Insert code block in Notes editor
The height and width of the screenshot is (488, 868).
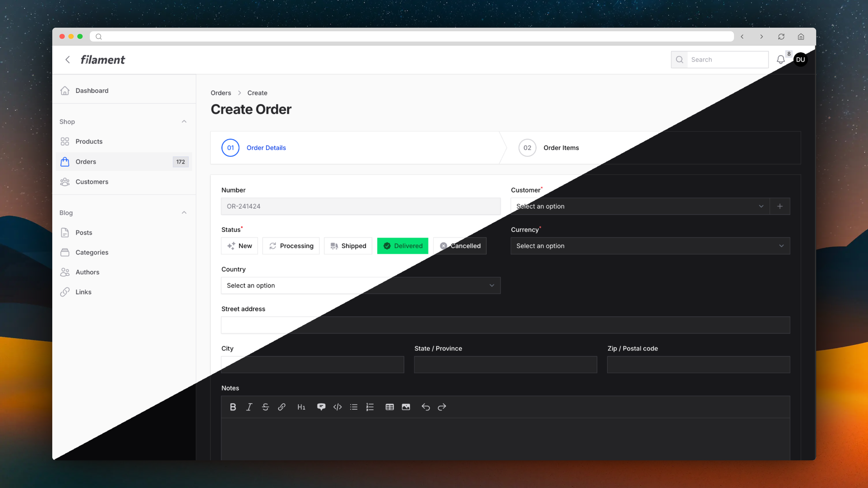pos(337,407)
